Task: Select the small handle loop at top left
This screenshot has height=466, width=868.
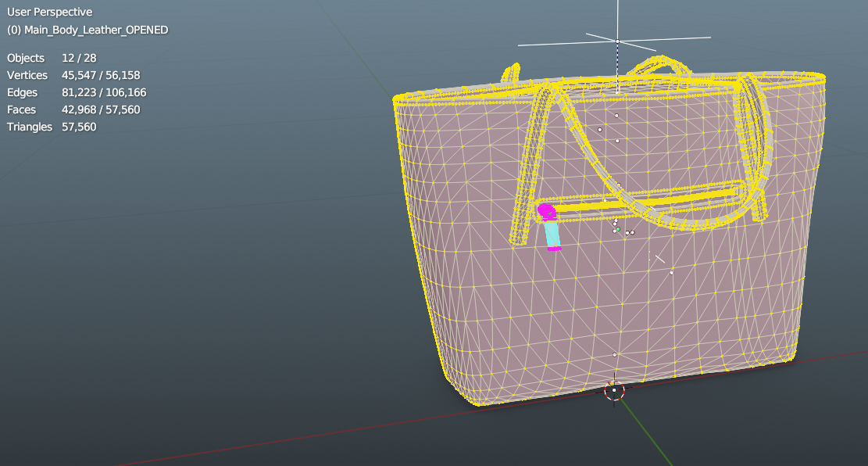Action: [510, 73]
